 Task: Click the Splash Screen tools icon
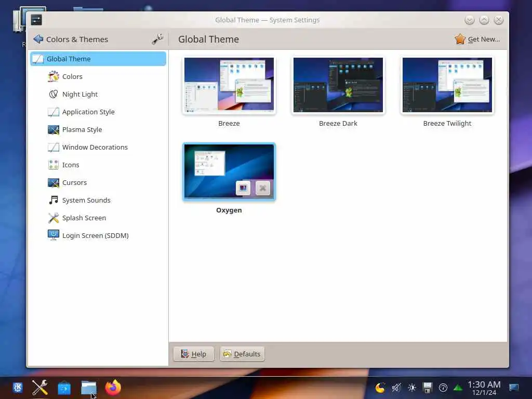coord(54,218)
